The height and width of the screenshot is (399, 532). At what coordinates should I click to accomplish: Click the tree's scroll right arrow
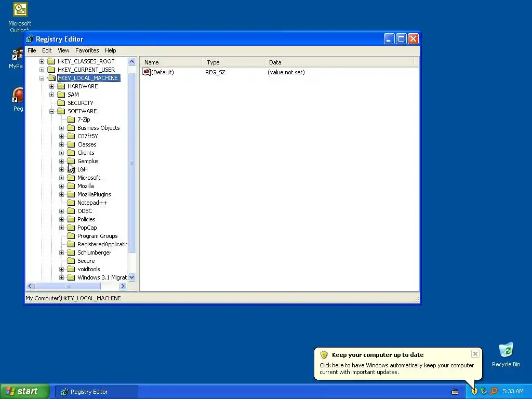tap(123, 286)
